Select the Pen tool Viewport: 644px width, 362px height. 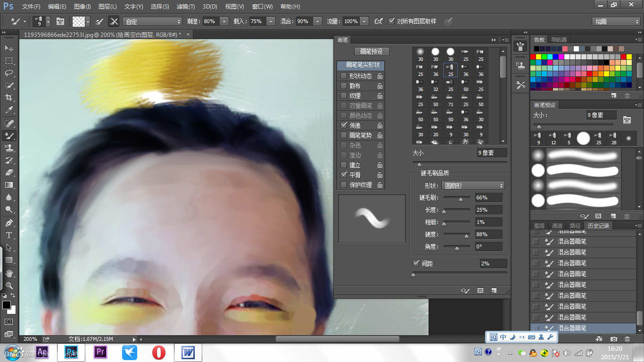pyautogui.click(x=9, y=222)
